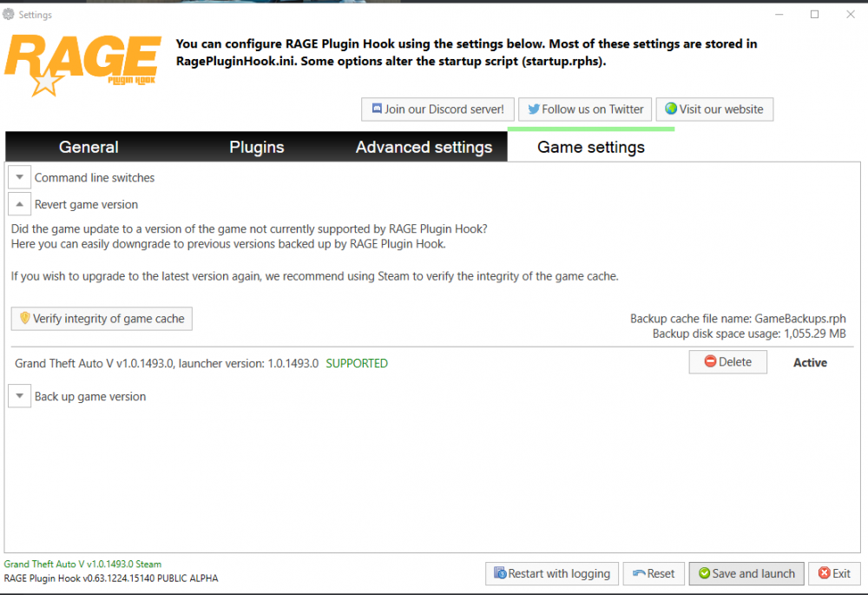Viewport: 868px width, 595px height.
Task: Delete the v1.0.1493.0 game backup
Action: (728, 361)
